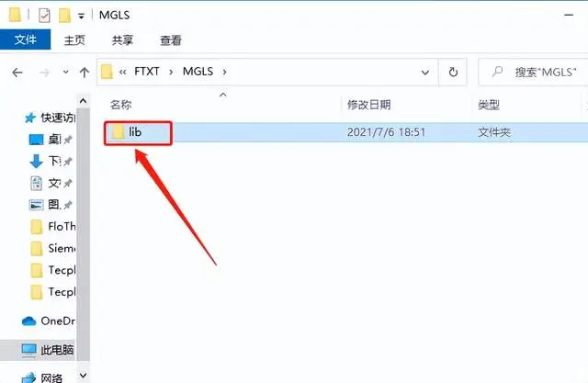This screenshot has height=383, width=588.
Task: Expand the address bar history dropdown
Action: [424, 73]
